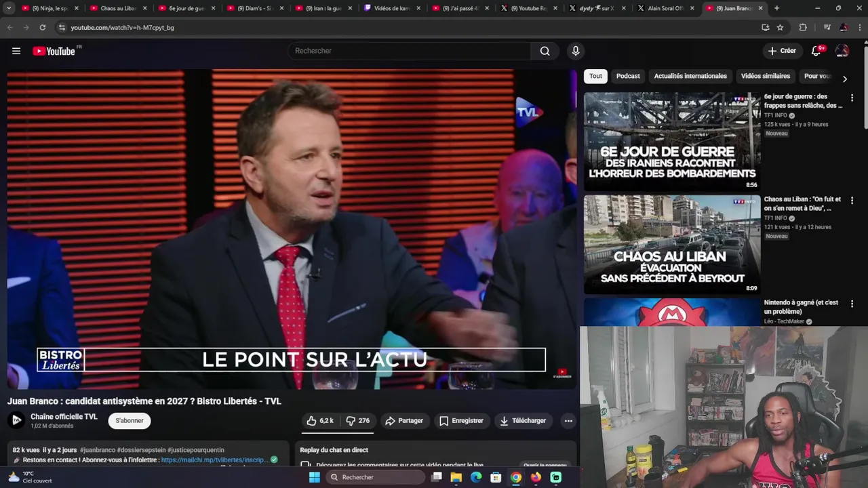The image size is (868, 488).
Task: Open Task View on taskbar
Action: [437, 477]
